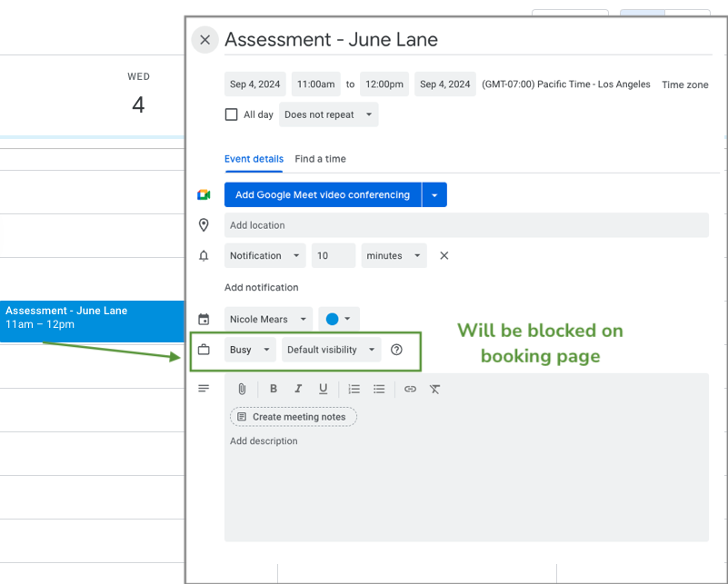Screen dimensions: 728x584
Task: Click the Google Meet logo icon
Action: click(x=204, y=195)
